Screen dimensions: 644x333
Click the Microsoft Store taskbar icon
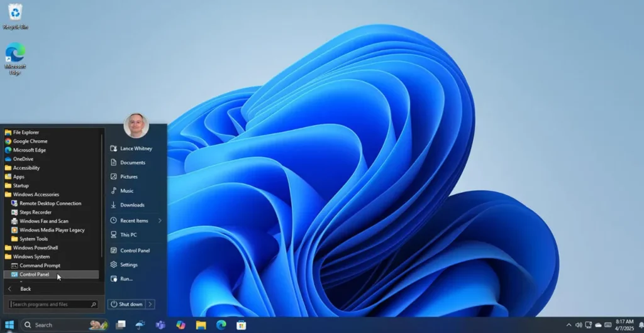pos(241,325)
